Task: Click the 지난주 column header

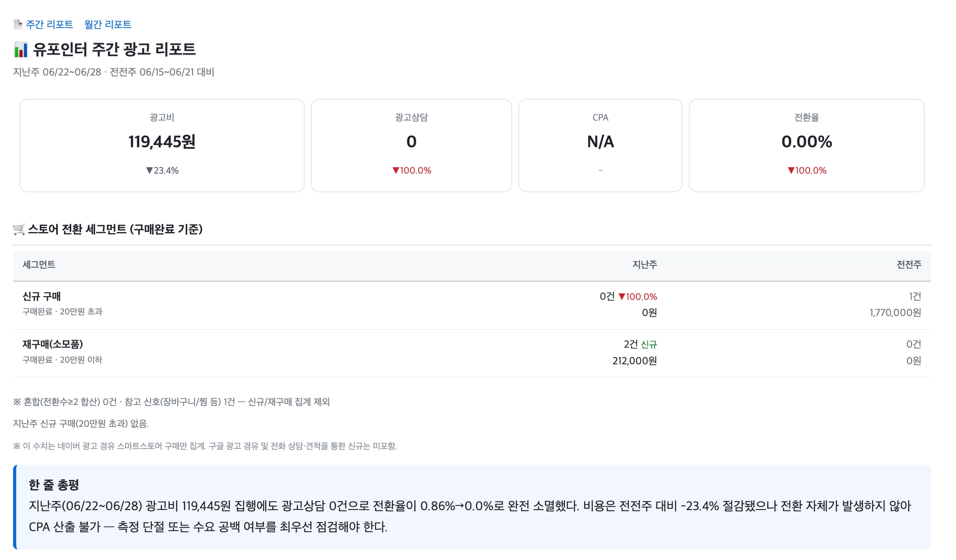Action: (x=645, y=265)
